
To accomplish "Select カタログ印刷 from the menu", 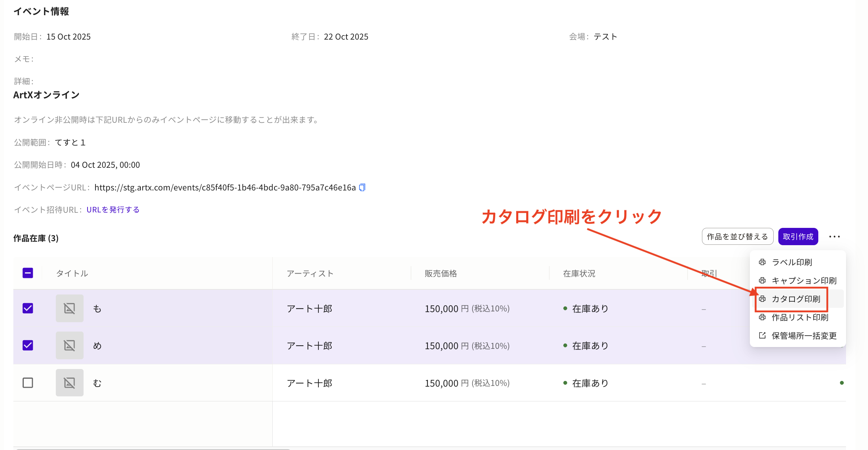I will click(x=796, y=299).
